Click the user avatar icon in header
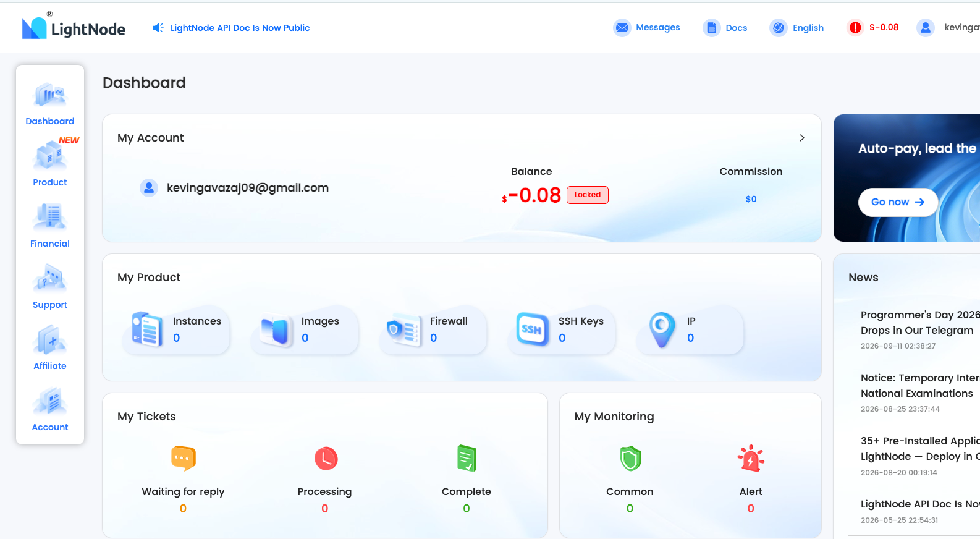 pos(926,28)
